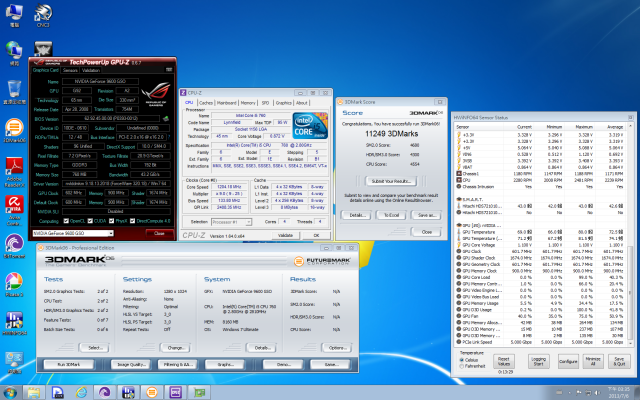Image resolution: width=640 pixels, height=400 pixels.
Task: Click Change settings button in 3DMark06
Action: coord(176,348)
